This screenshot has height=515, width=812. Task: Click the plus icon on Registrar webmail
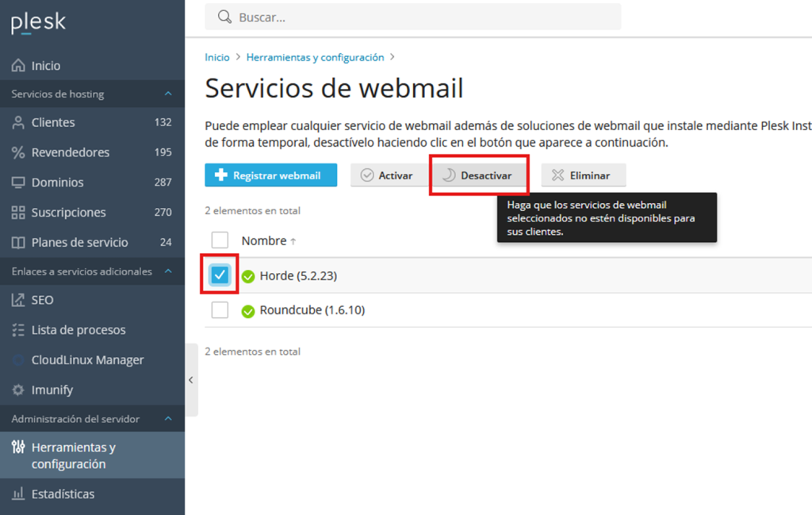tap(221, 175)
